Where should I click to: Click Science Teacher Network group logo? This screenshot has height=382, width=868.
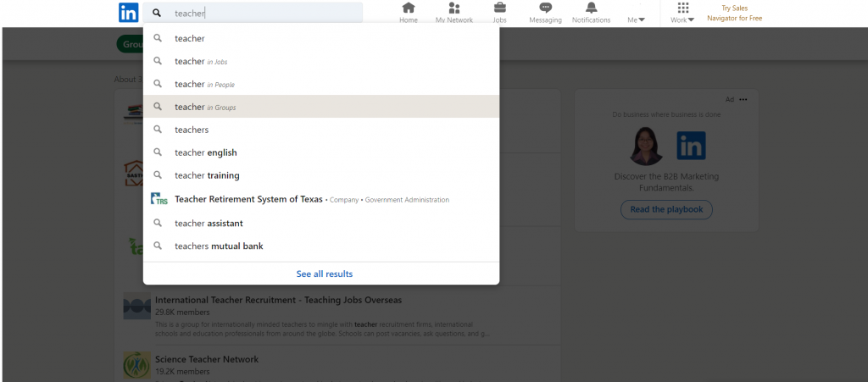[x=136, y=365]
